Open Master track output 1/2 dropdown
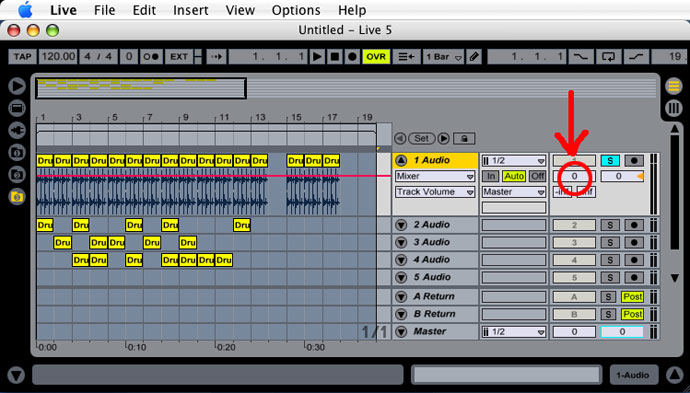 514,332
